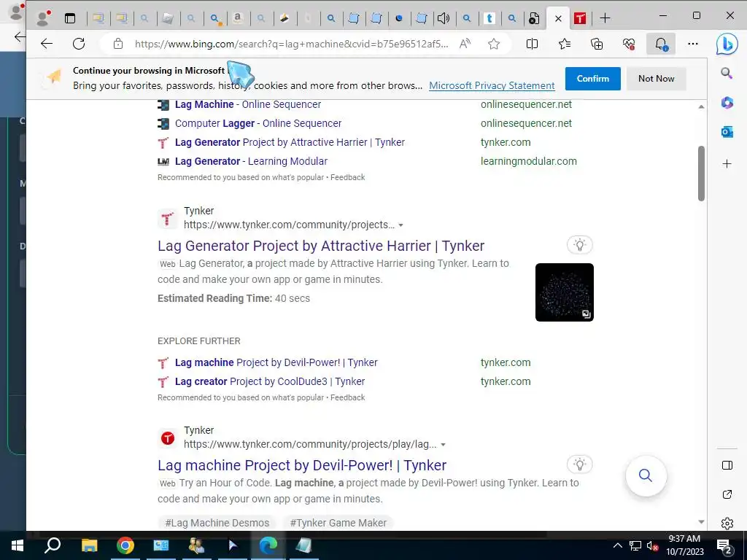Image resolution: width=747 pixels, height=560 pixels.
Task: Open the Lag Generator result thumbnail image
Action: tap(564, 292)
